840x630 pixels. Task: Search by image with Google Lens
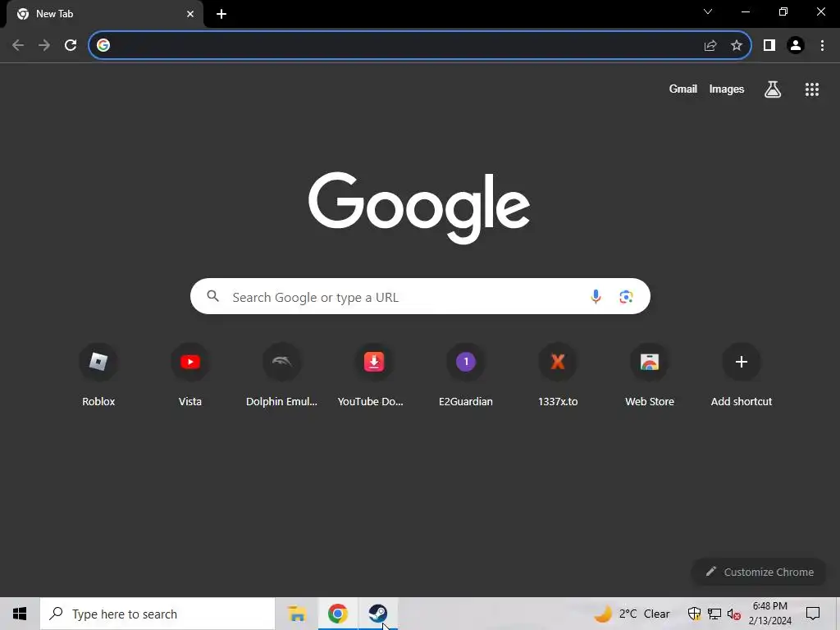click(x=626, y=296)
